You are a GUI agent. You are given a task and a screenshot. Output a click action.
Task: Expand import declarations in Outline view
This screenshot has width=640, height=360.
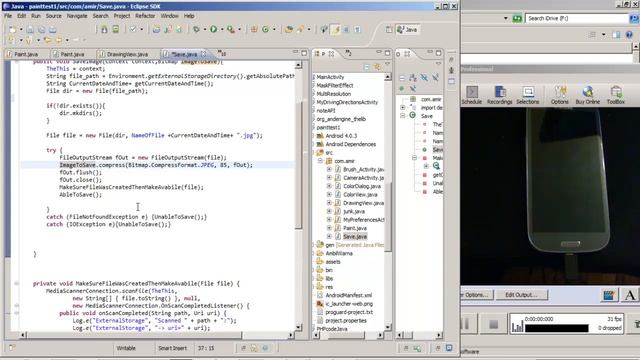402,108
